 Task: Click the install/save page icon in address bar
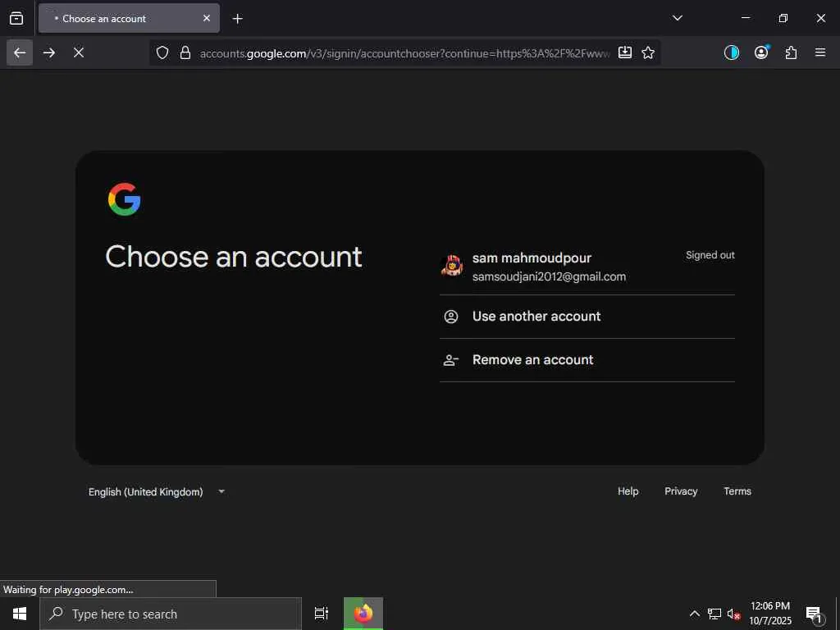624,52
